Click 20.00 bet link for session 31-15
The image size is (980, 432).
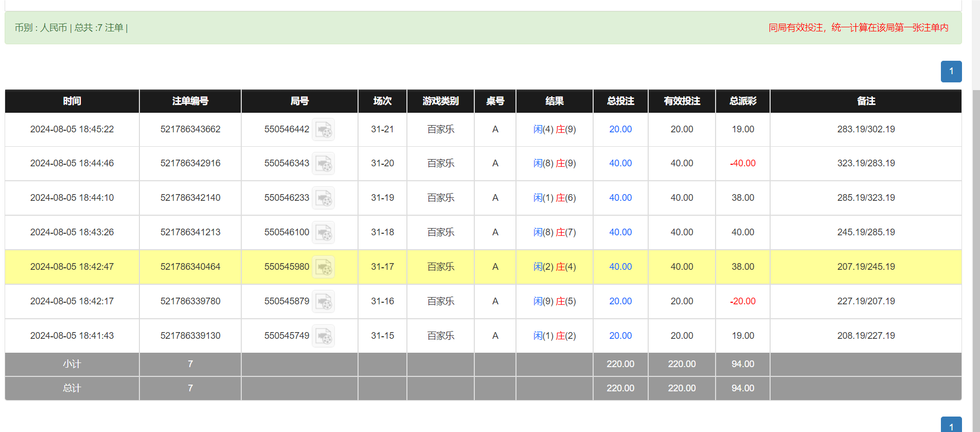pyautogui.click(x=620, y=336)
